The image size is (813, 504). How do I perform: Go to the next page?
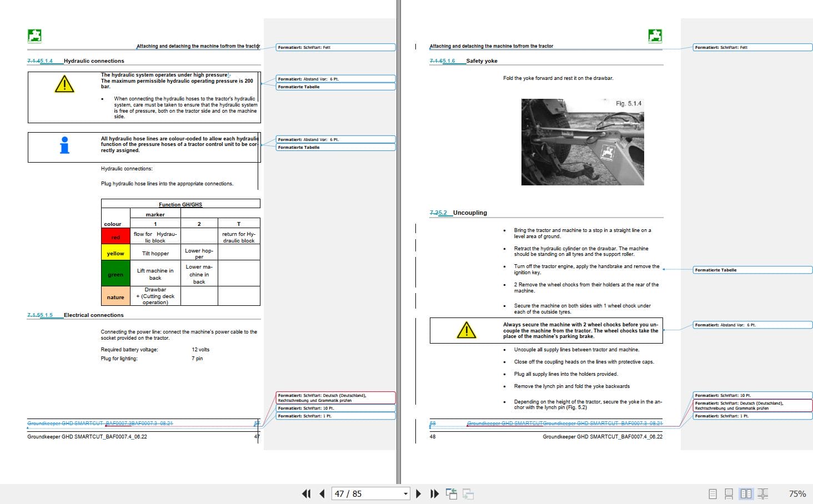(x=418, y=493)
